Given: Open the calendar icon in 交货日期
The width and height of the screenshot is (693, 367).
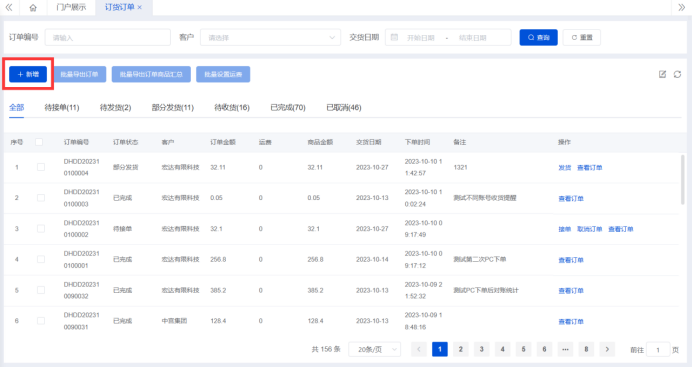Looking at the screenshot, I should pyautogui.click(x=395, y=38).
